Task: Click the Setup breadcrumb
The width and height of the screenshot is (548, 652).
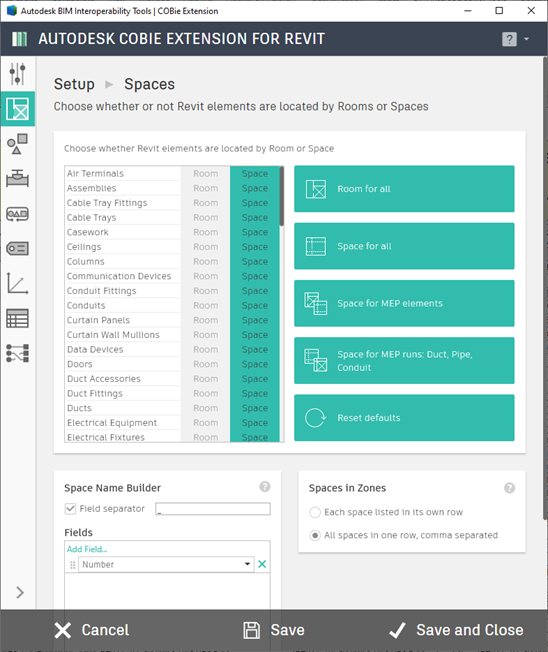Action: point(74,84)
